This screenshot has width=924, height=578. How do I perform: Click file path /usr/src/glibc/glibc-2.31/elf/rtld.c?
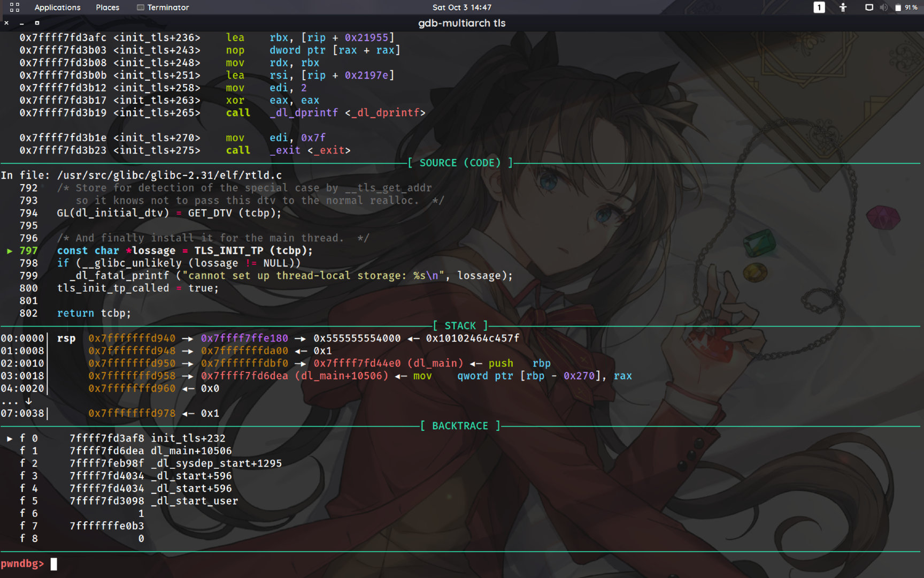(170, 175)
